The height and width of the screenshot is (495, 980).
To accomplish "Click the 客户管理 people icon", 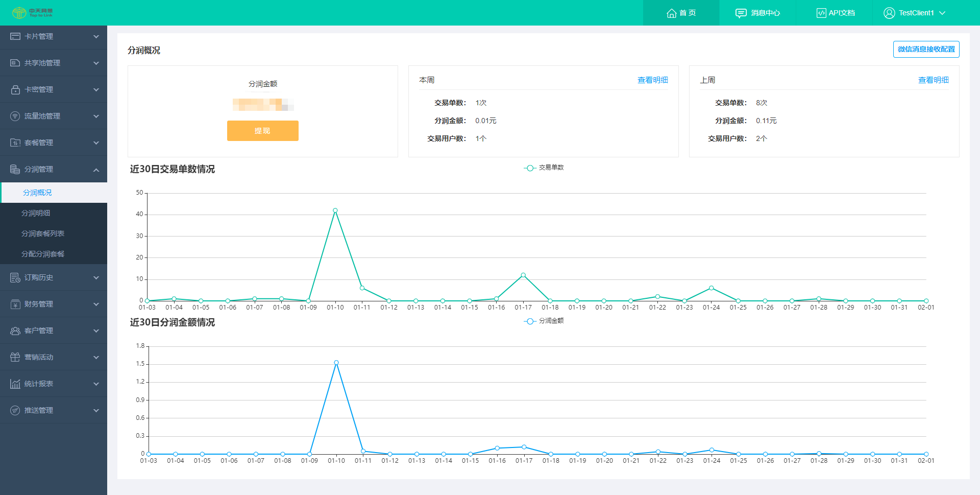I will coord(15,331).
